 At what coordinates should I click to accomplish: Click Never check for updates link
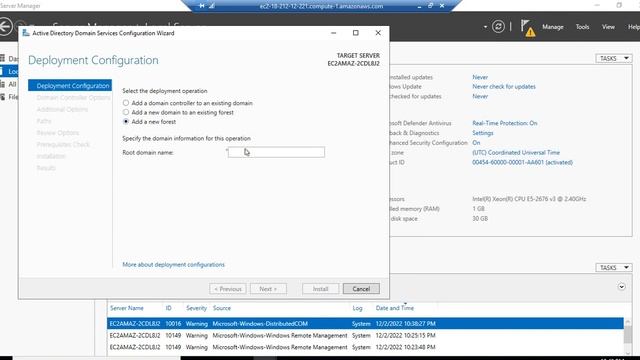click(504, 87)
